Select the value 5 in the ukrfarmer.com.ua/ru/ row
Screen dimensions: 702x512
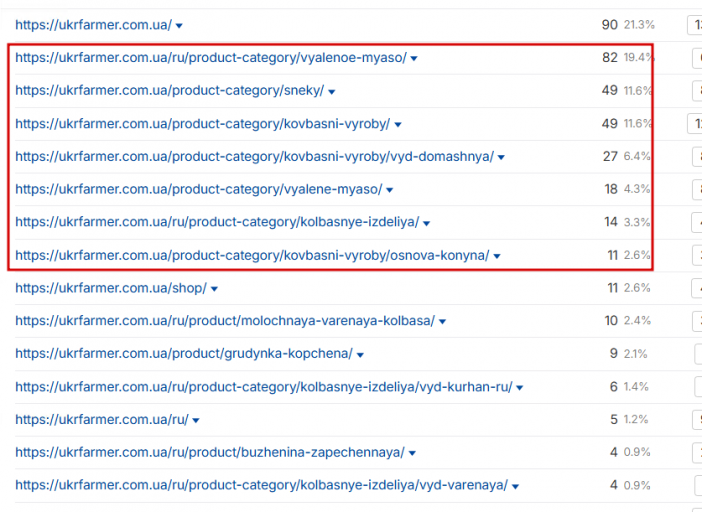point(614,420)
